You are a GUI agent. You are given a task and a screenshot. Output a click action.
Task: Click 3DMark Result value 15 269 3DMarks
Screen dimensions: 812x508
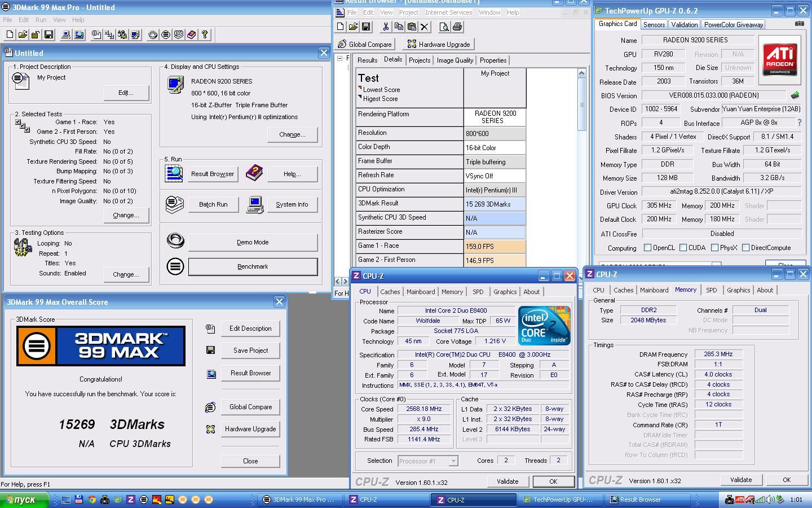click(495, 204)
